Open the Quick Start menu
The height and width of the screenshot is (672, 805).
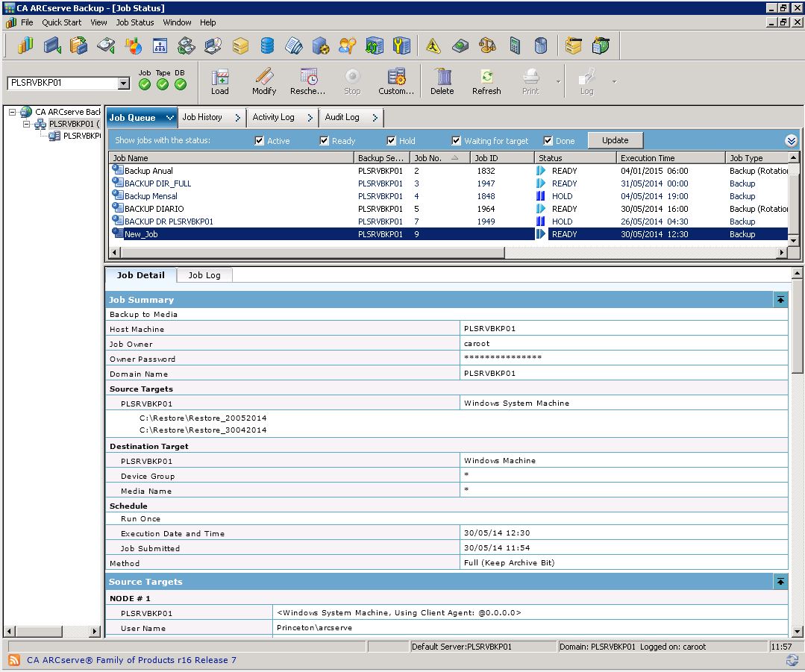[x=61, y=22]
